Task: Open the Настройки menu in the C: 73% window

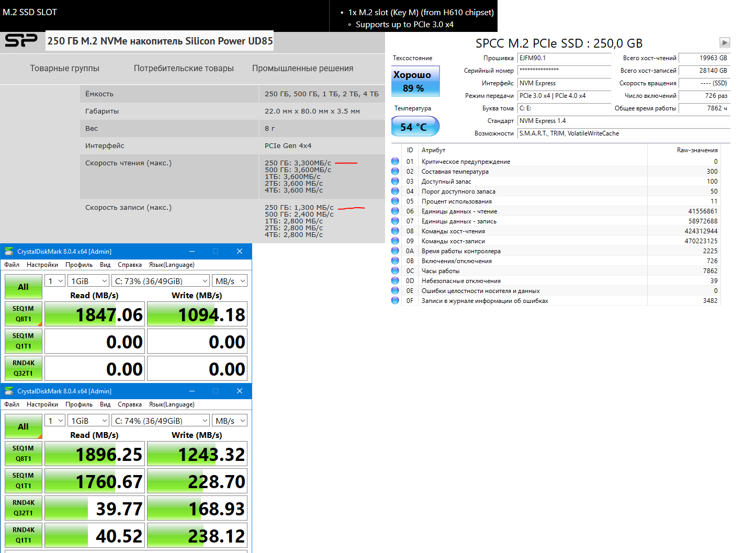Action: click(x=42, y=265)
